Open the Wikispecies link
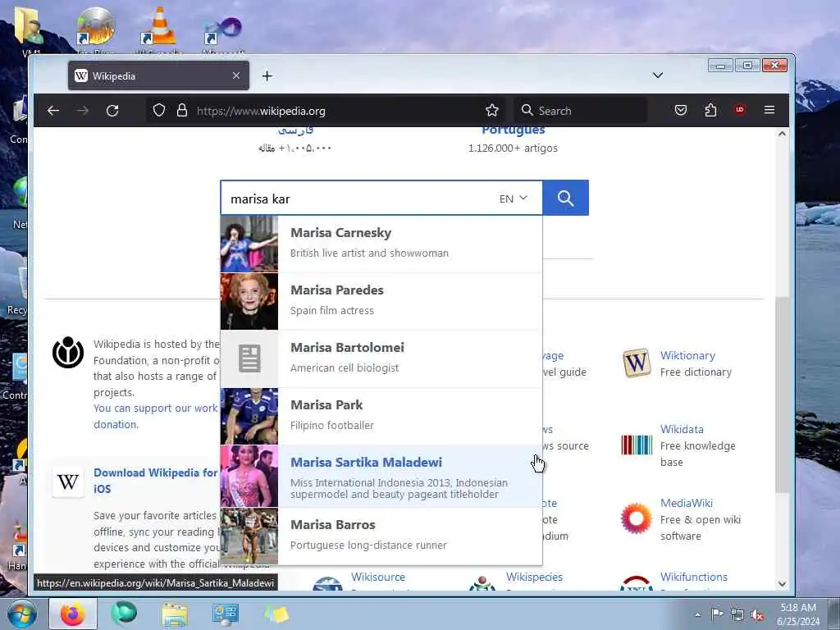840x630 pixels. point(534,577)
